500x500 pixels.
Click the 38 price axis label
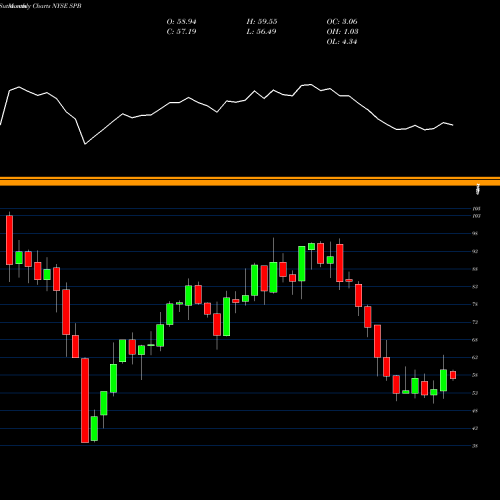(475, 446)
